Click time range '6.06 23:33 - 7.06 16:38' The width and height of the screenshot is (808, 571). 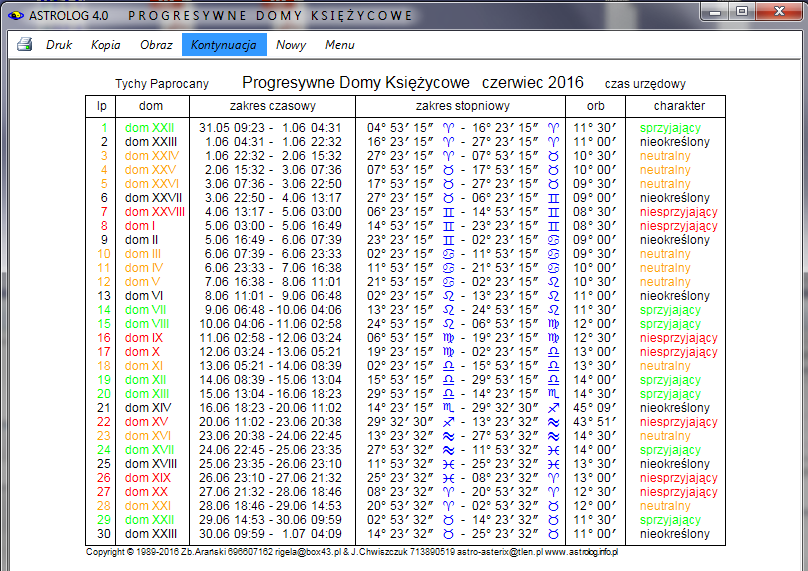[273, 267]
